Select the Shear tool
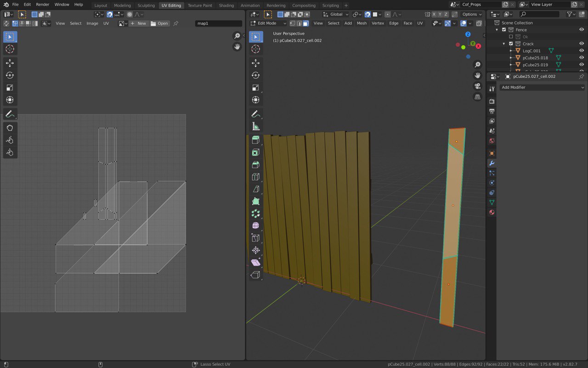 tap(256, 263)
